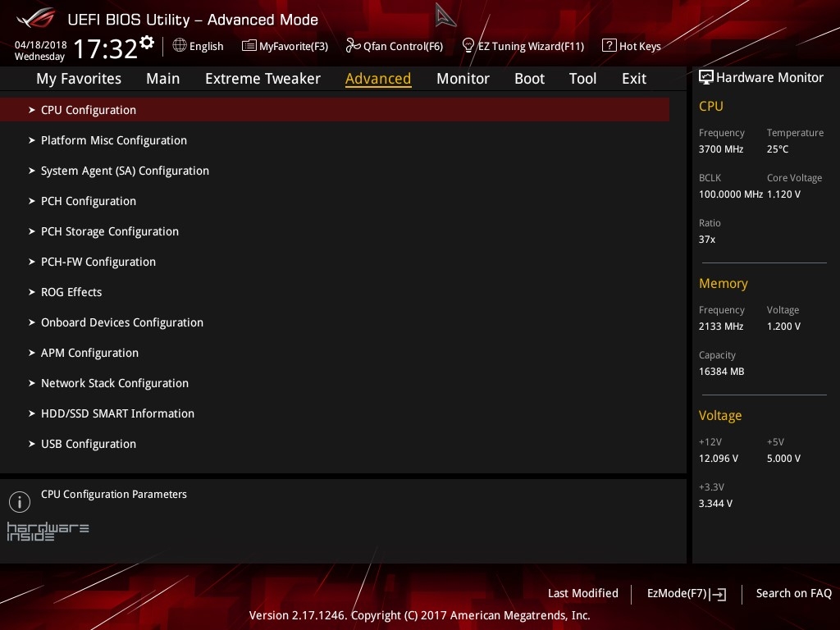Image resolution: width=840 pixels, height=630 pixels.
Task: Expand the PCH Configuration arrow
Action: [x=32, y=201]
